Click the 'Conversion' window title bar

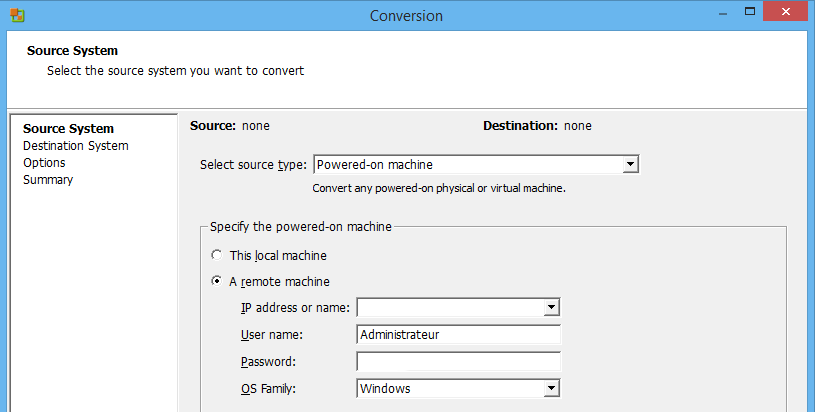(406, 16)
